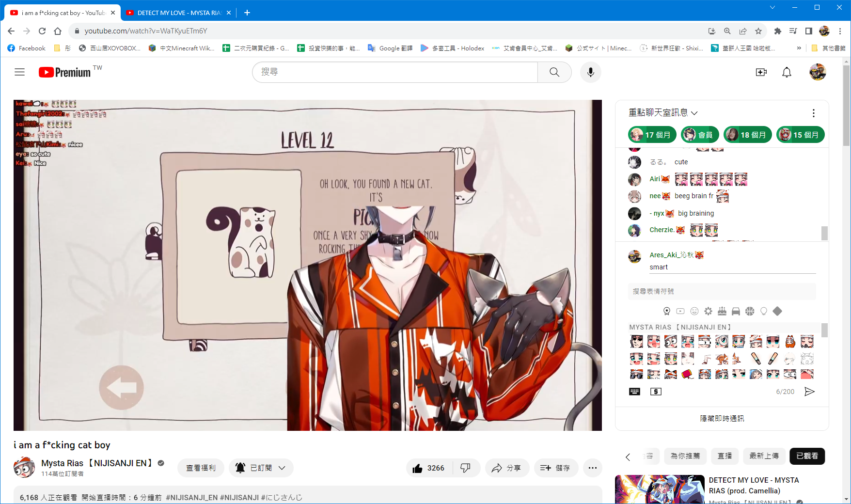Click the 分享 share button
851x504 pixels.
coord(506,468)
